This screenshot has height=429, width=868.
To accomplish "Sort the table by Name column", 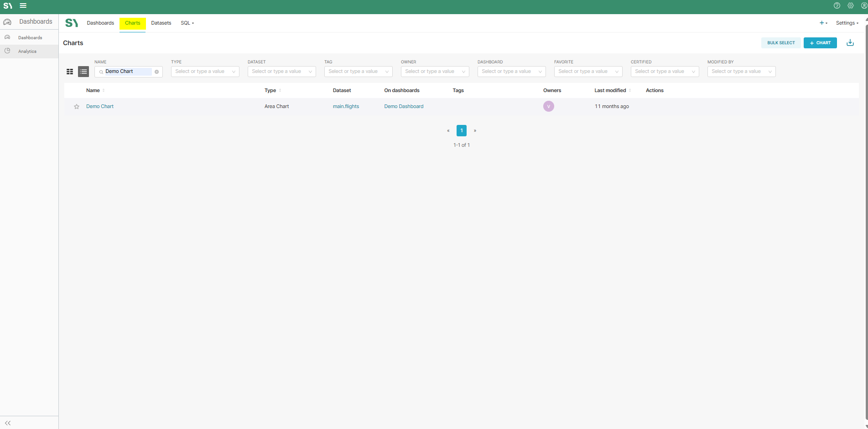I will point(93,90).
